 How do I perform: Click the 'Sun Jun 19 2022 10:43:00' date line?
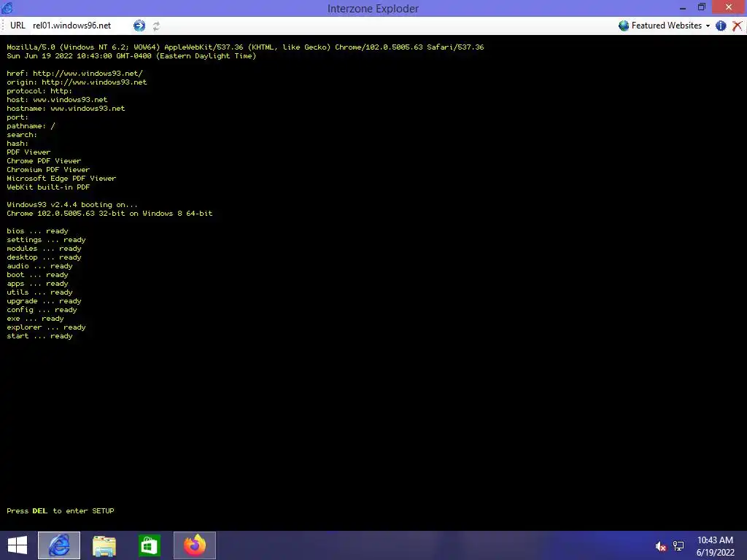pyautogui.click(x=131, y=56)
